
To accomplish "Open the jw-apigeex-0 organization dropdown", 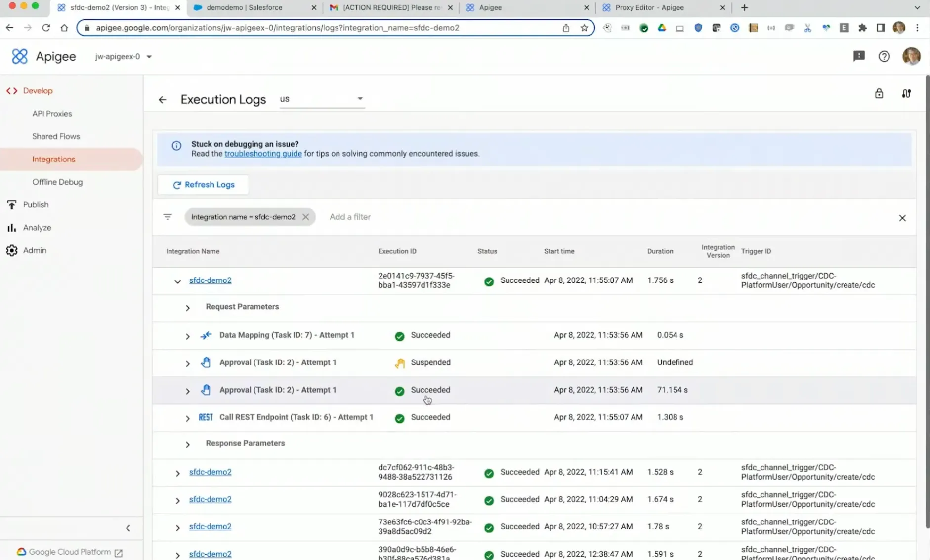I will click(x=123, y=57).
